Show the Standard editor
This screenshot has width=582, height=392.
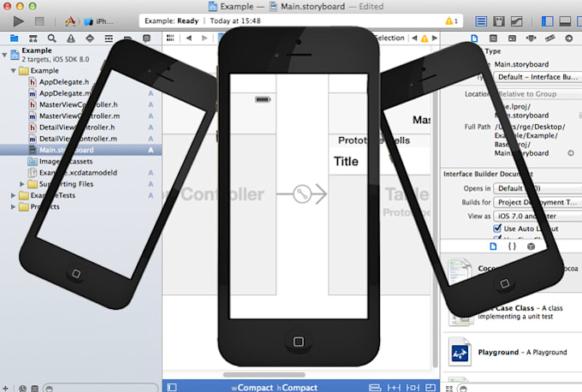click(481, 21)
